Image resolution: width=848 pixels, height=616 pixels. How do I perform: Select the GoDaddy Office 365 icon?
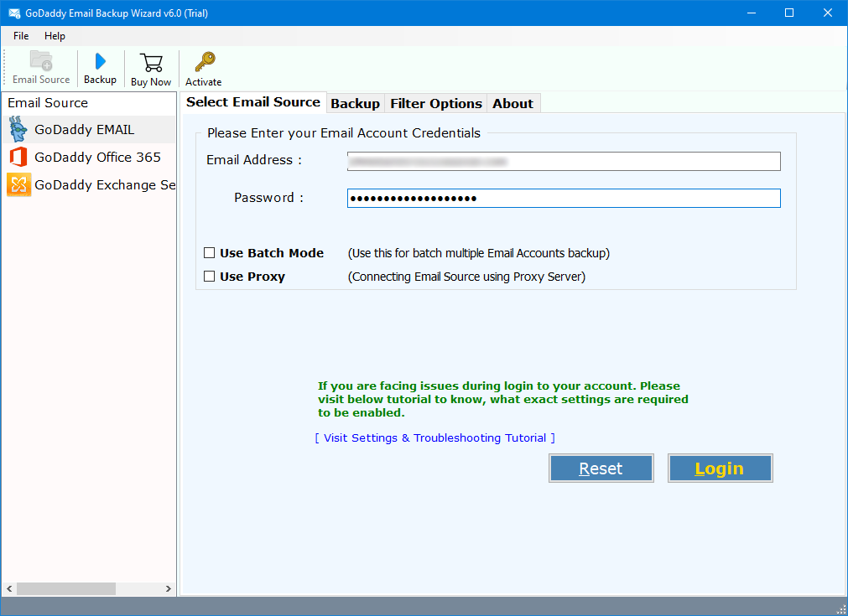(x=18, y=157)
